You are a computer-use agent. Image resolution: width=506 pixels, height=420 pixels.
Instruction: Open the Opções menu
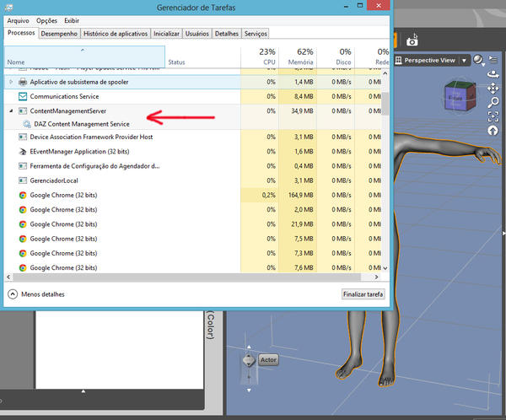[46, 20]
